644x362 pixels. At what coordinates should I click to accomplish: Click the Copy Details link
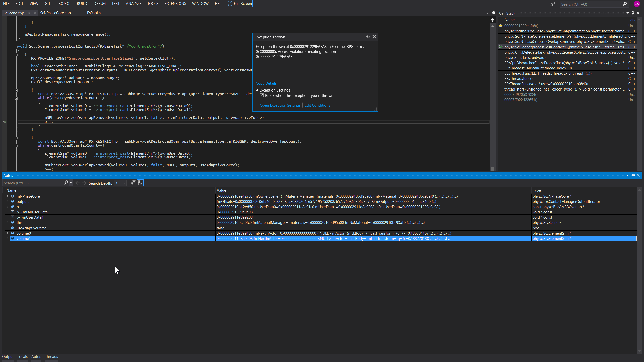pyautogui.click(x=266, y=83)
